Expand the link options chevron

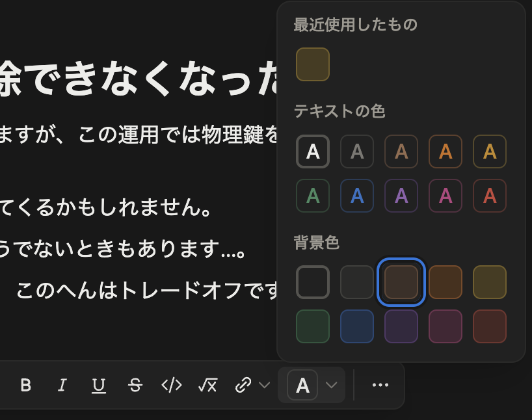264,386
